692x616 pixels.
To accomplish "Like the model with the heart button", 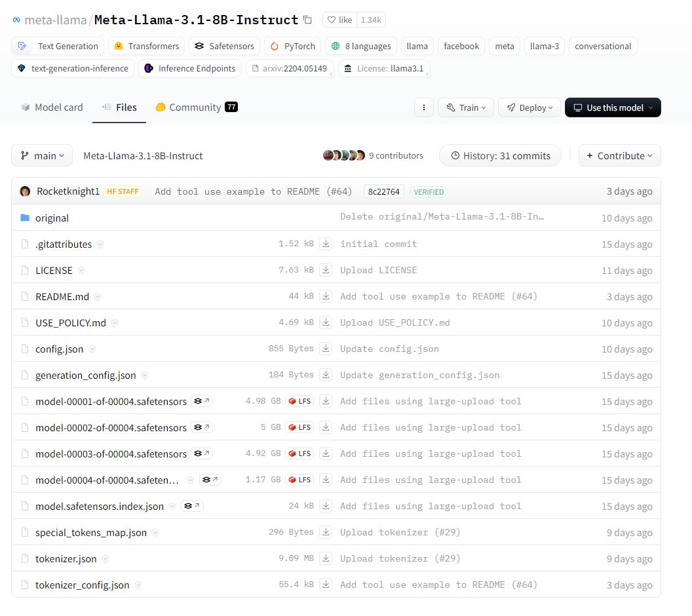I will point(340,20).
